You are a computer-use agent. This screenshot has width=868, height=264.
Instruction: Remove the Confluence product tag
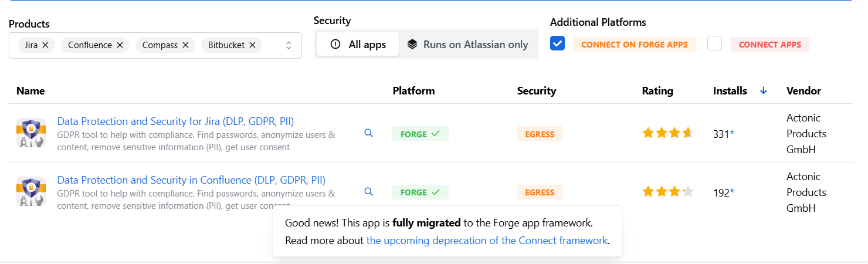[120, 45]
